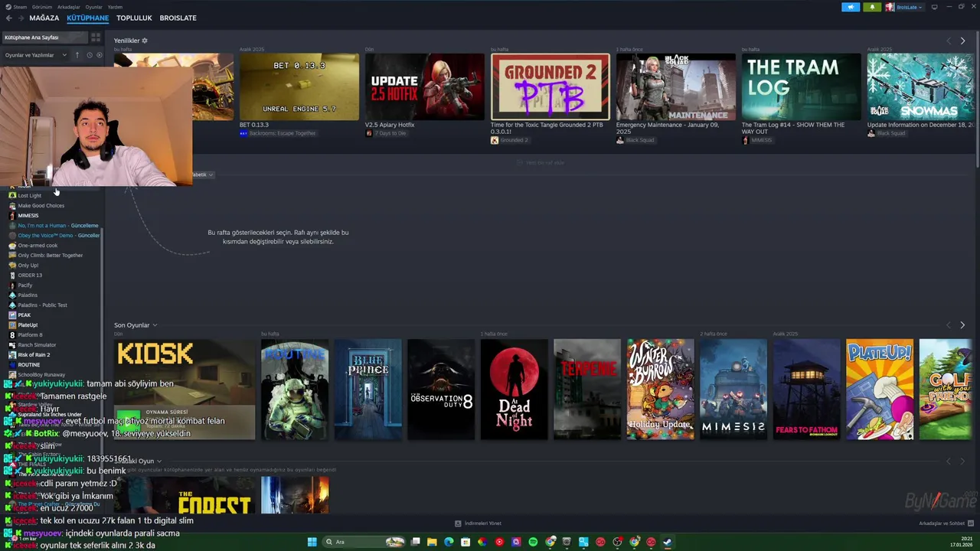
Task: Switch to KÜTÜPHANE tab
Action: click(x=87, y=18)
